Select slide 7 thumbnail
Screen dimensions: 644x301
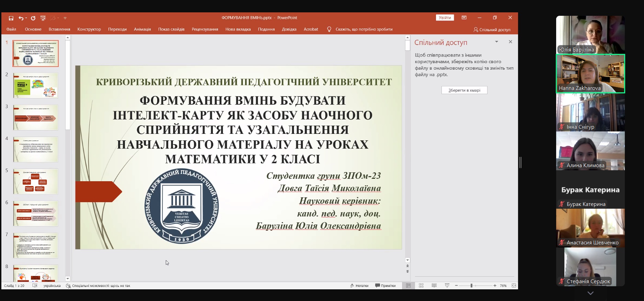[36, 245]
